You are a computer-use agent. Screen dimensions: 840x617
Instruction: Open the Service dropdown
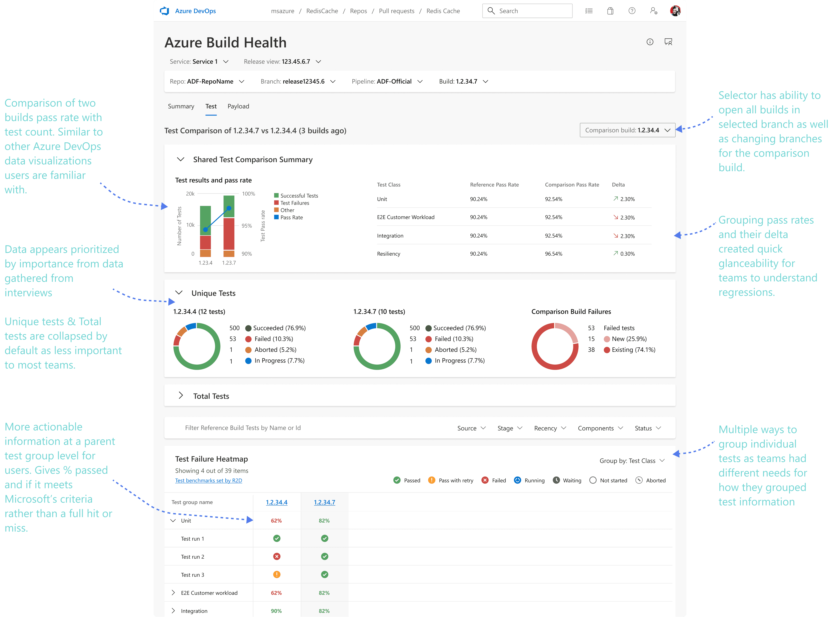[x=199, y=62]
